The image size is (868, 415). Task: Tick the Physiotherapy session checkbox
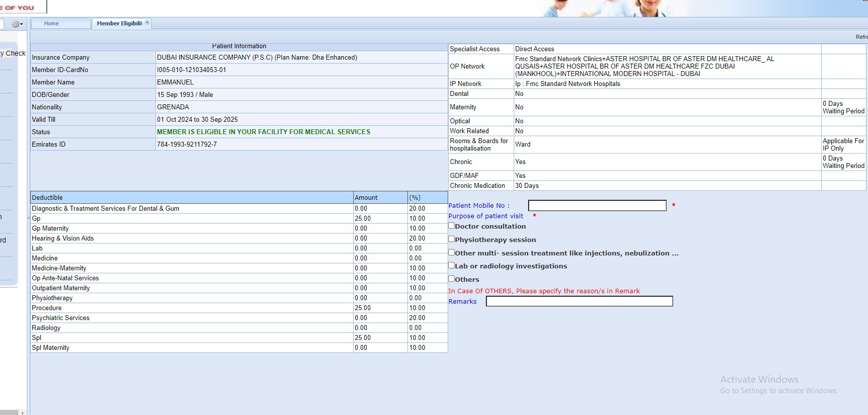(x=452, y=239)
